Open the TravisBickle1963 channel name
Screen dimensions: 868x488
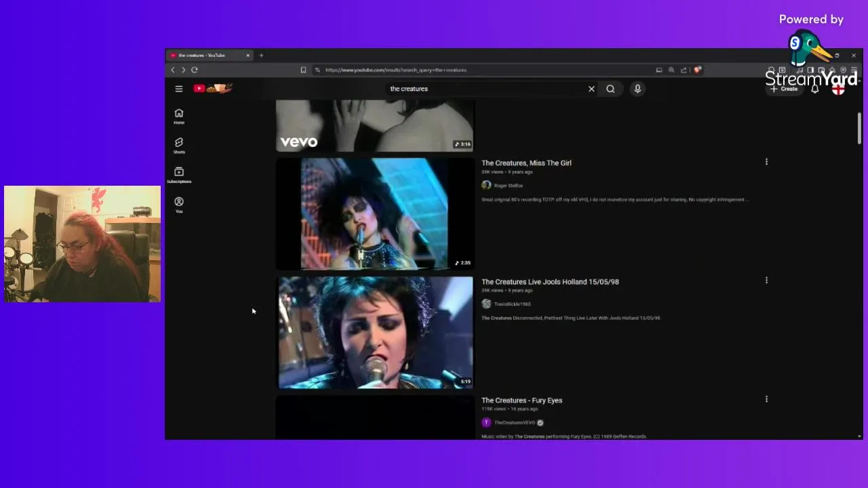512,304
